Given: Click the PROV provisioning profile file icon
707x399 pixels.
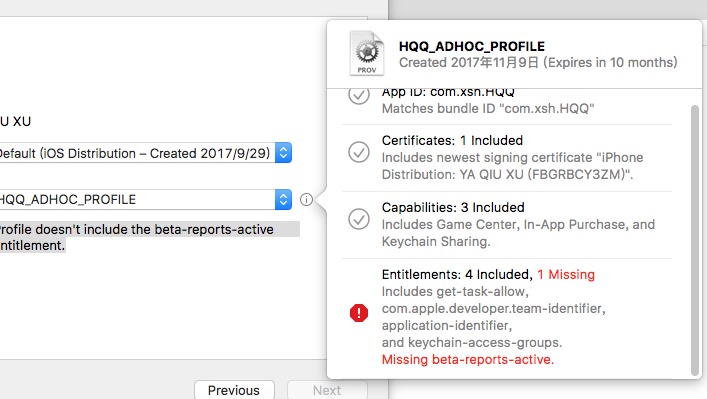Looking at the screenshot, I should [x=367, y=53].
